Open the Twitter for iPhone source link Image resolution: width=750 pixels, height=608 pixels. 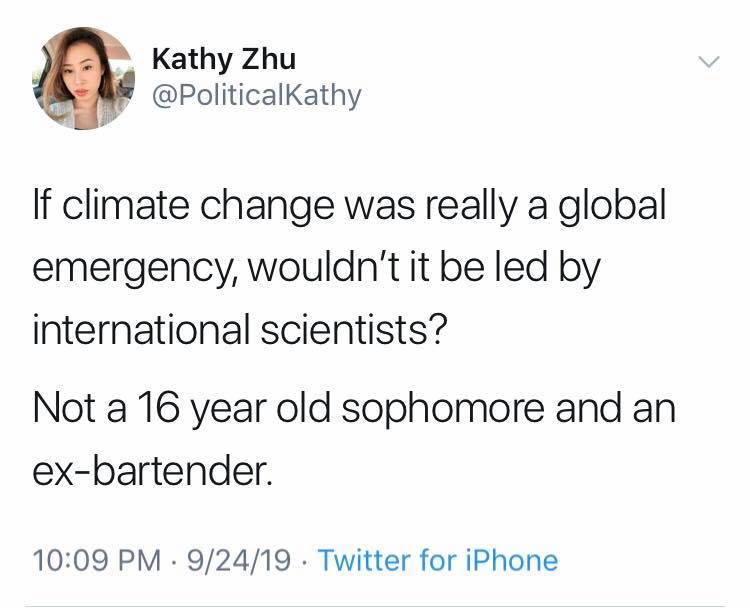coord(437,560)
